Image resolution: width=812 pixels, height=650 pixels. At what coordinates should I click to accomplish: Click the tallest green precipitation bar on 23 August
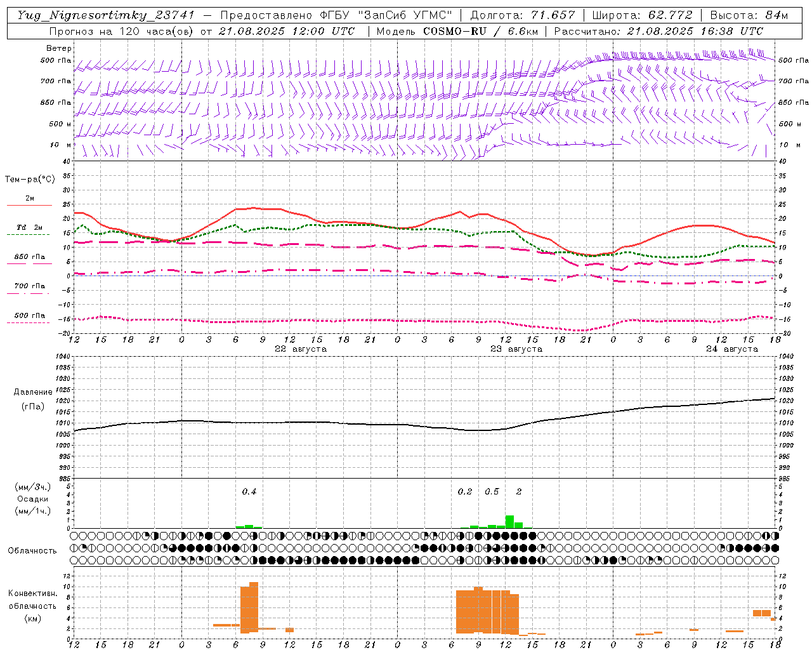(509, 521)
